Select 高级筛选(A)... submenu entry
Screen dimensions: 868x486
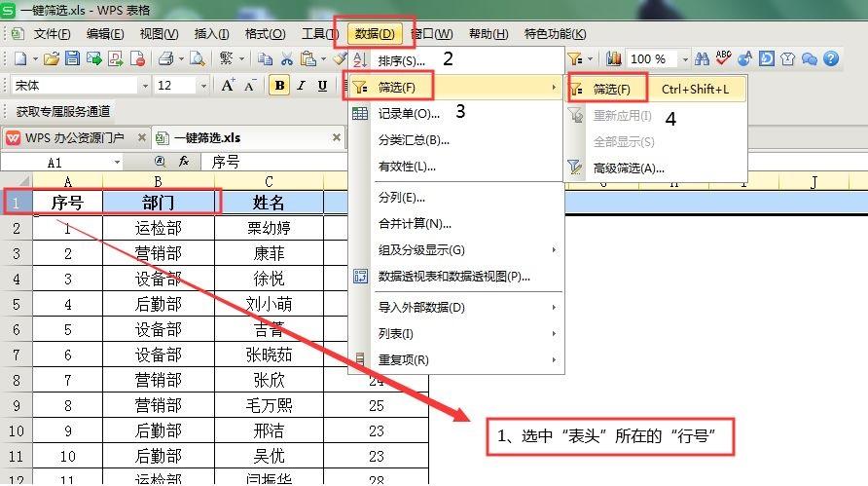tap(629, 168)
